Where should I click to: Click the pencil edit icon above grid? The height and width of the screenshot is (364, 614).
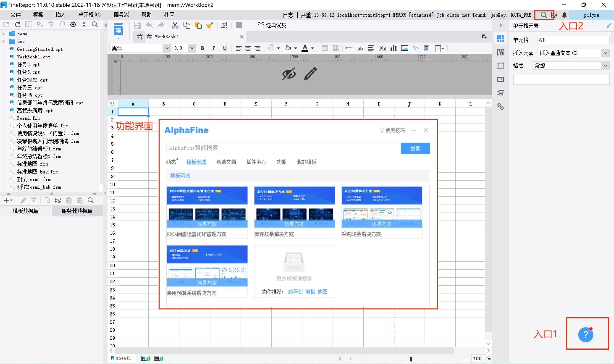click(x=310, y=74)
